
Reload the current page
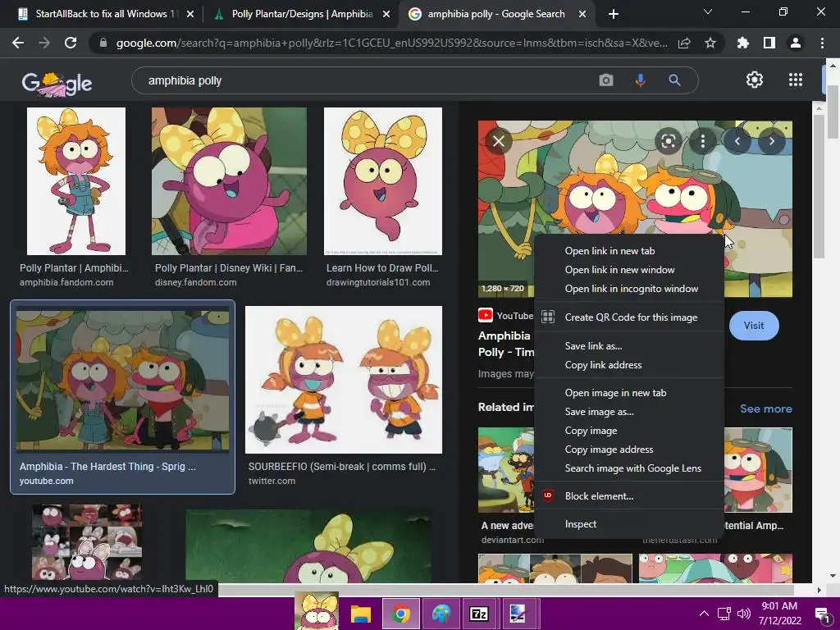pos(71,43)
